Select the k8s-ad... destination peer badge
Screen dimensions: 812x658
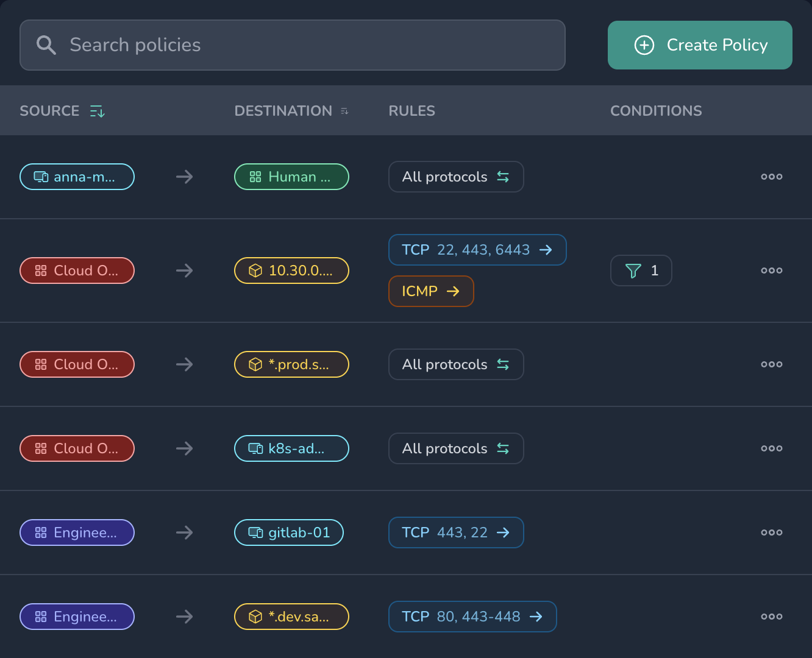point(291,448)
